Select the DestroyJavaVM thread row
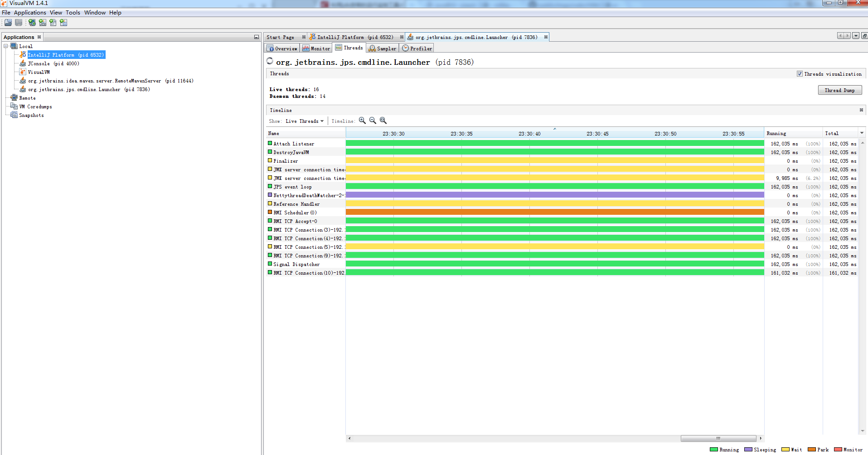The image size is (868, 455). point(561,152)
